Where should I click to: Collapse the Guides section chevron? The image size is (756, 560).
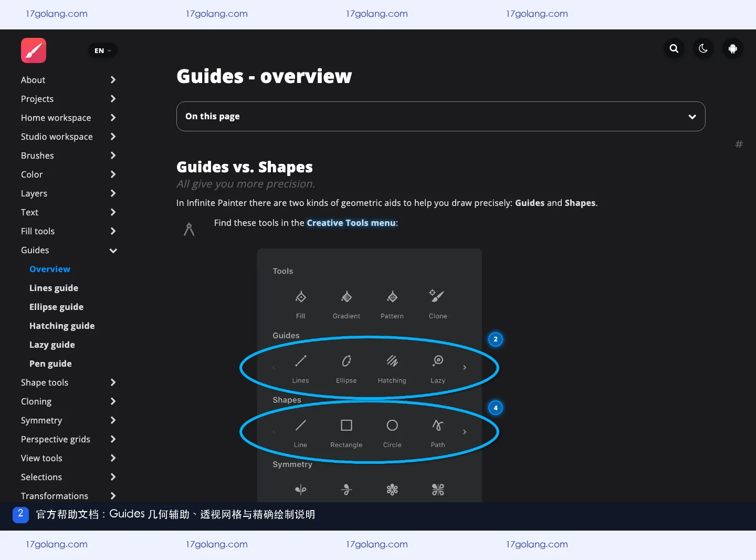tap(113, 251)
